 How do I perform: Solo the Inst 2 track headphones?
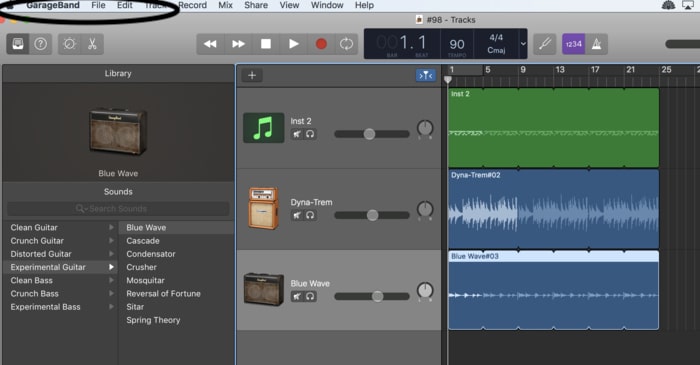point(310,134)
